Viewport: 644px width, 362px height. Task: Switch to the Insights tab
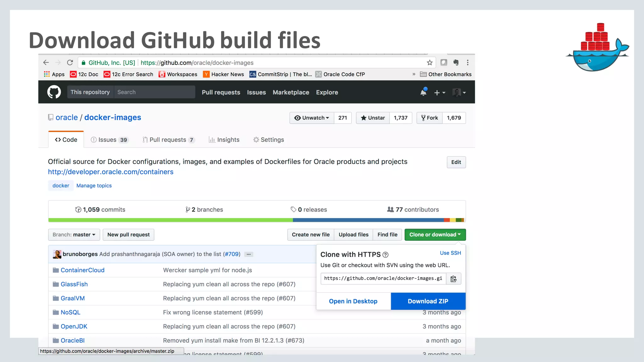point(224,140)
